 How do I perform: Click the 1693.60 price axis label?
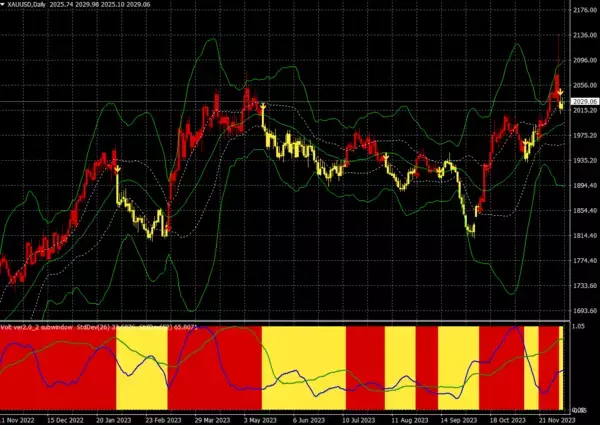[584, 311]
